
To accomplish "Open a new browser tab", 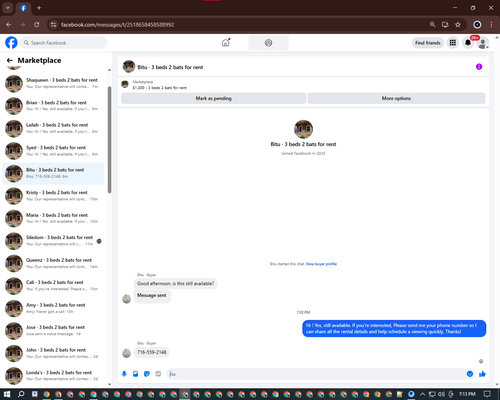I will click(39, 8).
